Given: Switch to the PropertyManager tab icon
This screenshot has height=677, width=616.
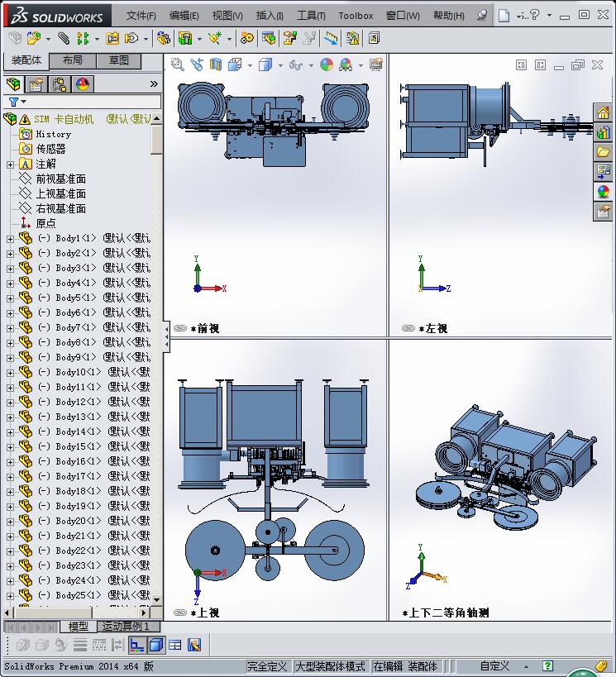Looking at the screenshot, I should click(x=36, y=83).
